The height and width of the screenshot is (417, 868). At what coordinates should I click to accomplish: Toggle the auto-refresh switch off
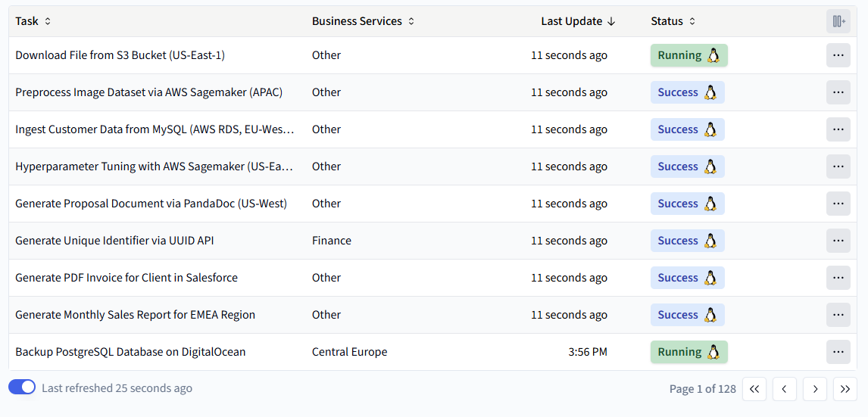22,387
